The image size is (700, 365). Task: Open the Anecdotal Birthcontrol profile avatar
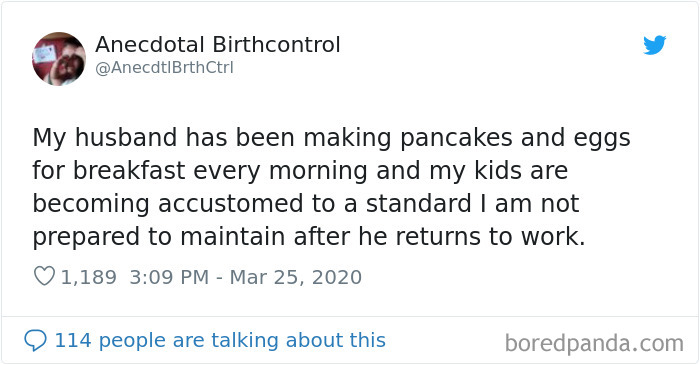(58, 58)
